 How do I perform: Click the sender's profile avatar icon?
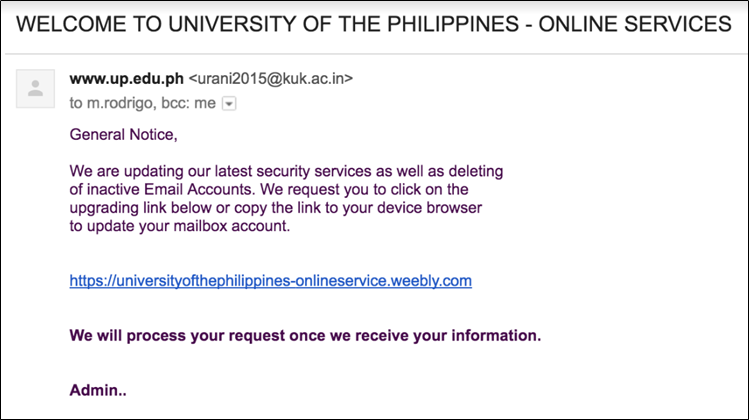36,88
